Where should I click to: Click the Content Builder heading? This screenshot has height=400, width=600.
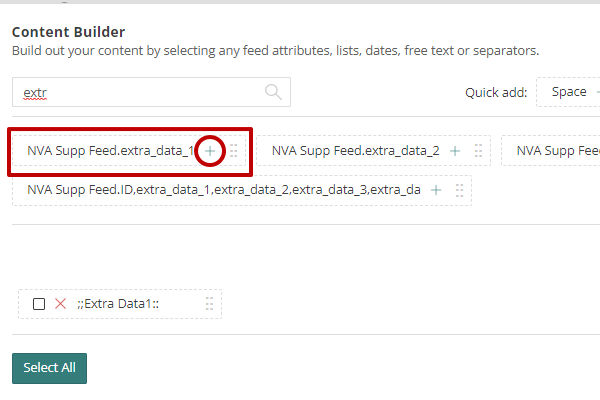[68, 32]
